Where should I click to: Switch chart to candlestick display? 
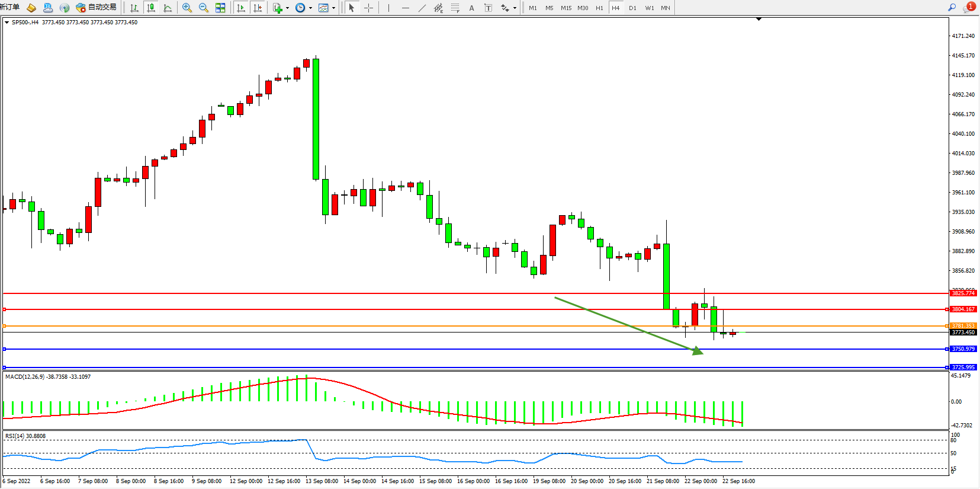(151, 8)
